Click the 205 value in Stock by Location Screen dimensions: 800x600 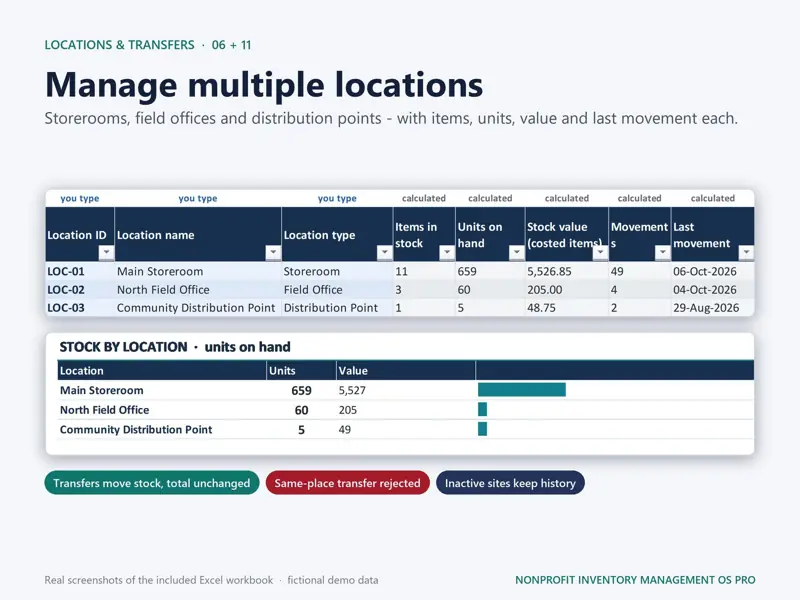pos(347,410)
